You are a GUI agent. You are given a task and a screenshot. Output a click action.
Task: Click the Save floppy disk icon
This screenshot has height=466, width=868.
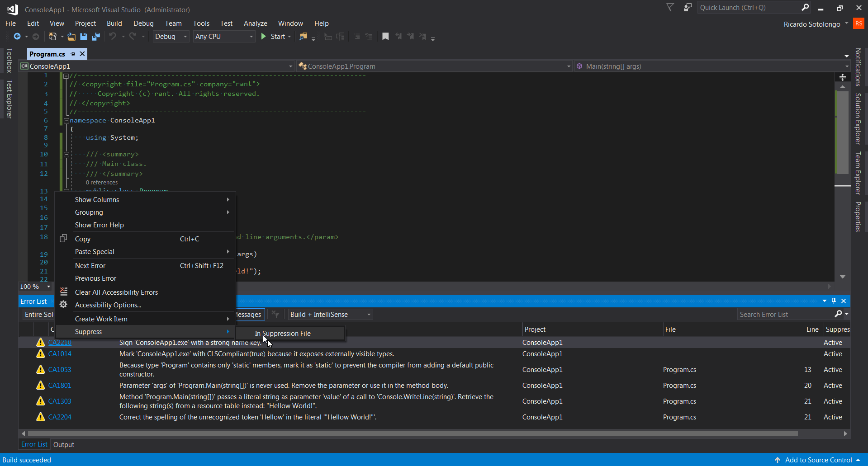point(84,37)
